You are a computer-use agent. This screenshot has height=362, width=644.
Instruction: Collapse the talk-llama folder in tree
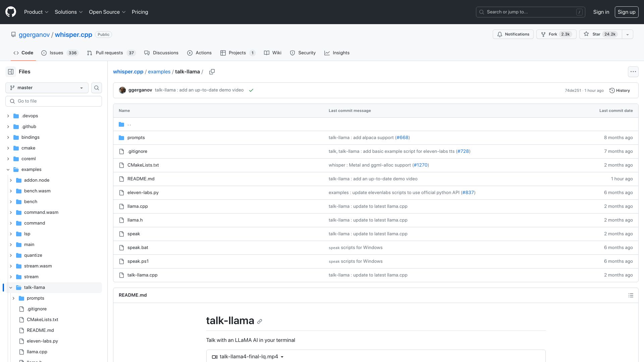(11, 288)
